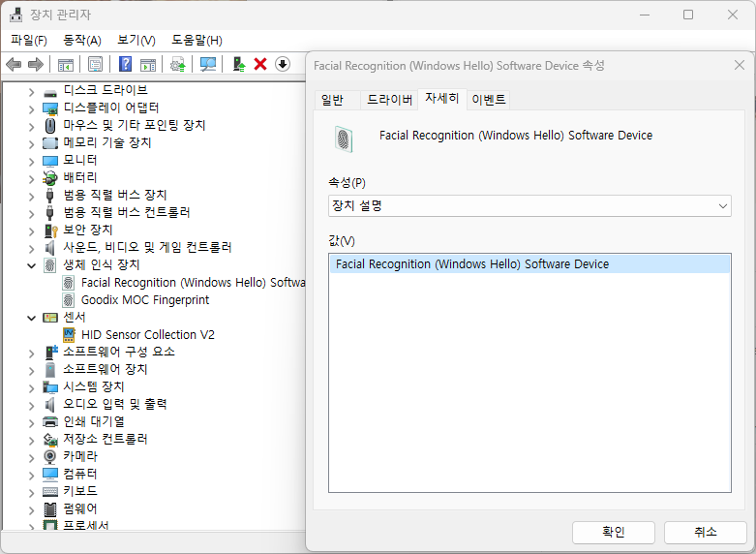This screenshot has width=756, height=554.
Task: Click the disk drive category icon
Action: pyautogui.click(x=49, y=91)
